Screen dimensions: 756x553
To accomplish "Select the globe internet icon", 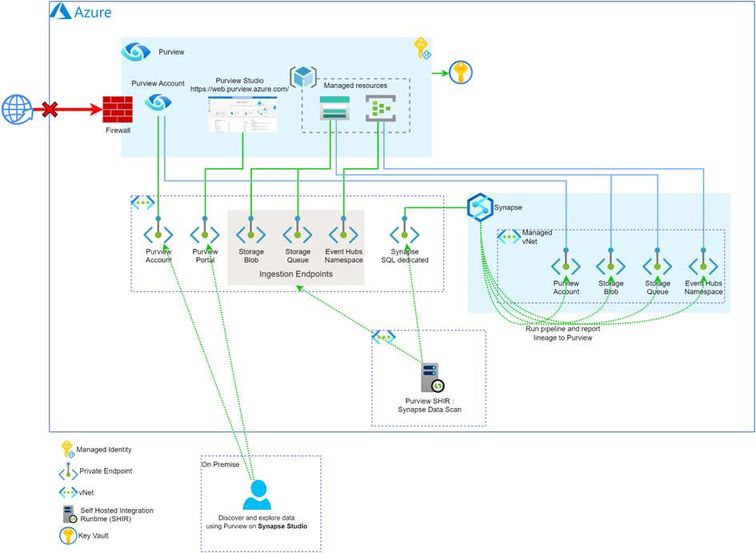I will coord(14,107).
